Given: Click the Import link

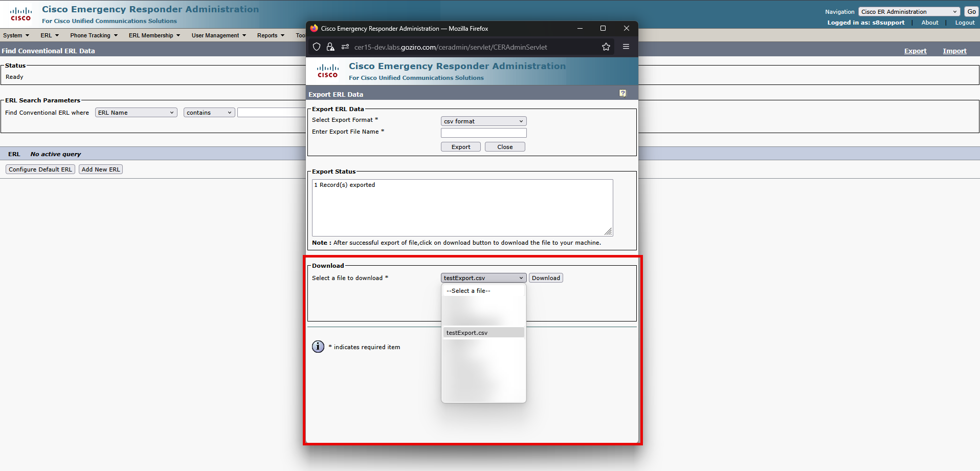Looking at the screenshot, I should 954,51.
